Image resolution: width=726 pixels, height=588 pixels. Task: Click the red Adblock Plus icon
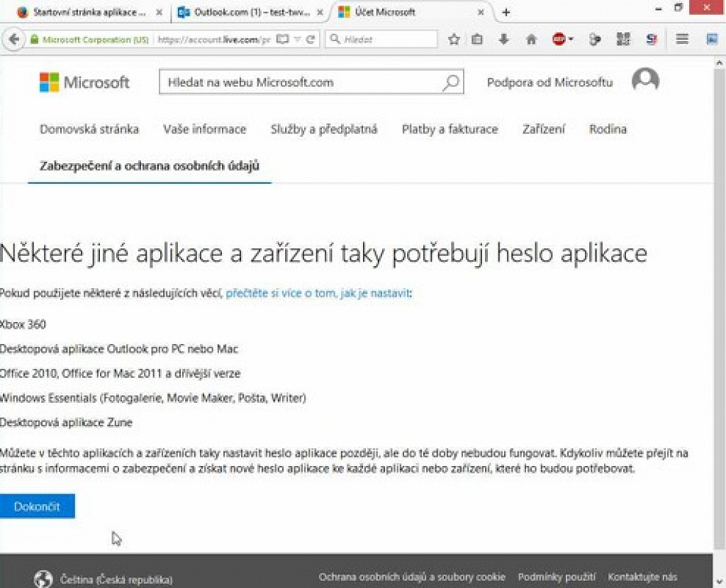coord(559,40)
